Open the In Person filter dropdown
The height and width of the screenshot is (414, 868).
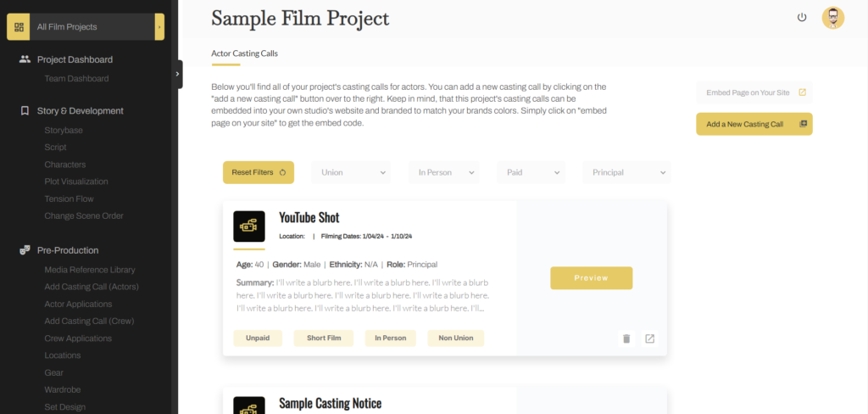coord(444,172)
